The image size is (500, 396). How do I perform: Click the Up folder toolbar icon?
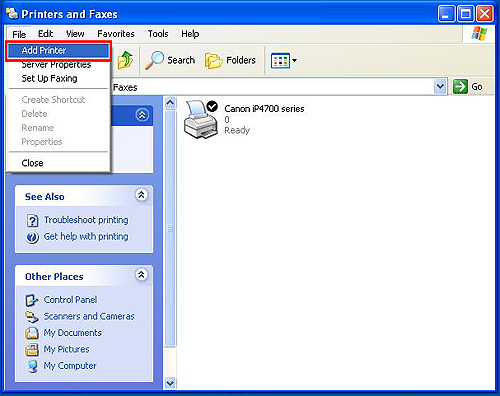[126, 60]
